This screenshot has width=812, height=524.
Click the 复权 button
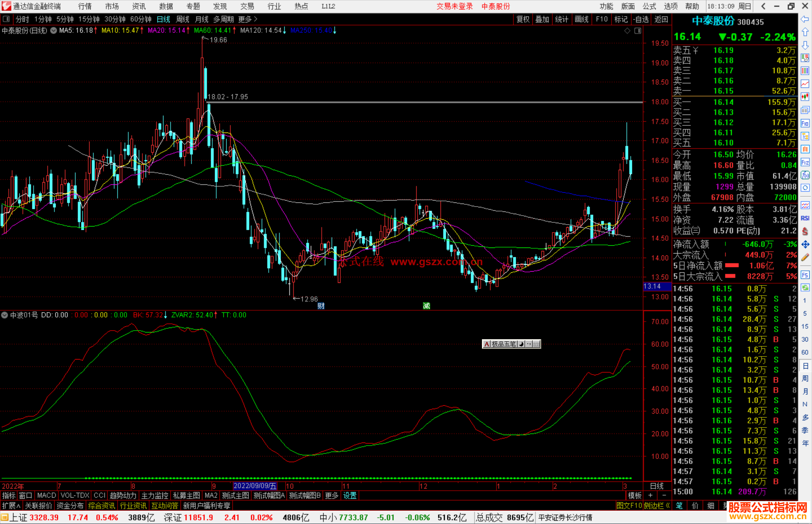tap(523, 19)
